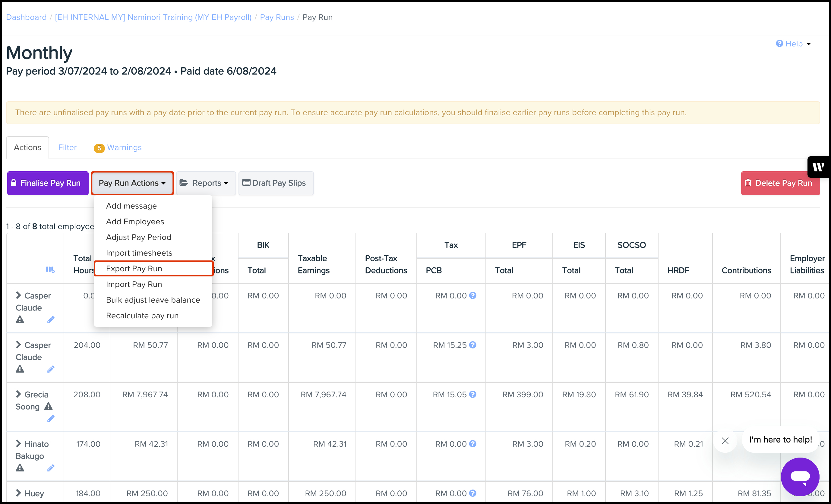Expand Grecia Soong employee row
Viewport: 831px width, 504px height.
[x=19, y=394]
